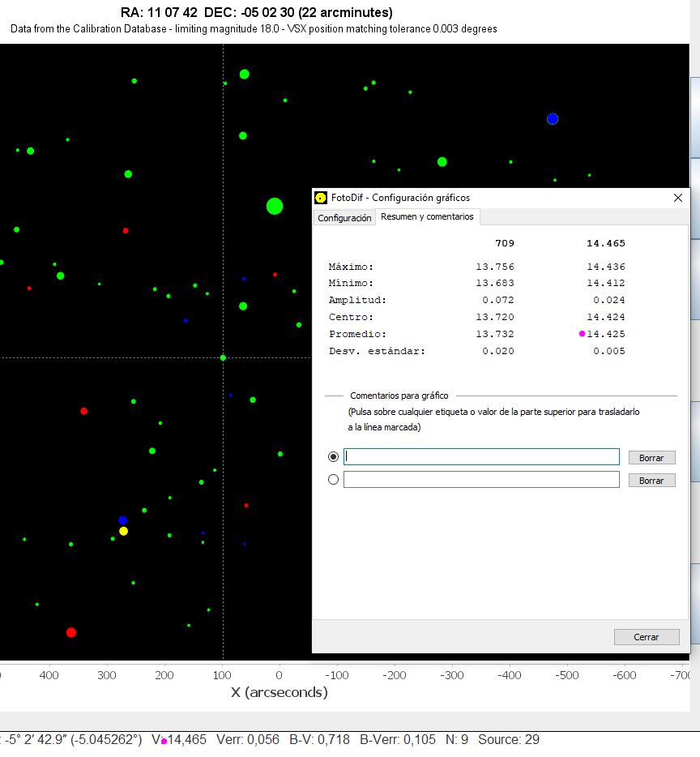Click the 0.072 amplitude value
Viewport: 700px width, 757px height.
(498, 300)
